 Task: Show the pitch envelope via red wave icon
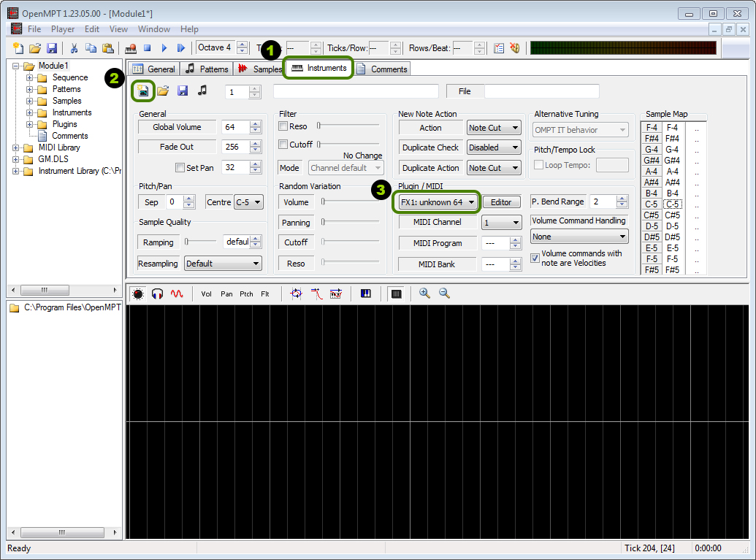tap(177, 294)
